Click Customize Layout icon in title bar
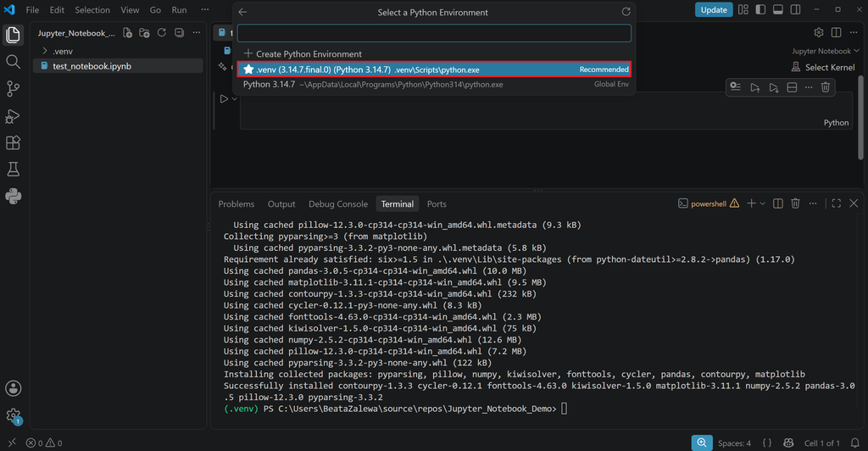The width and height of the screenshot is (868, 451). click(743, 9)
